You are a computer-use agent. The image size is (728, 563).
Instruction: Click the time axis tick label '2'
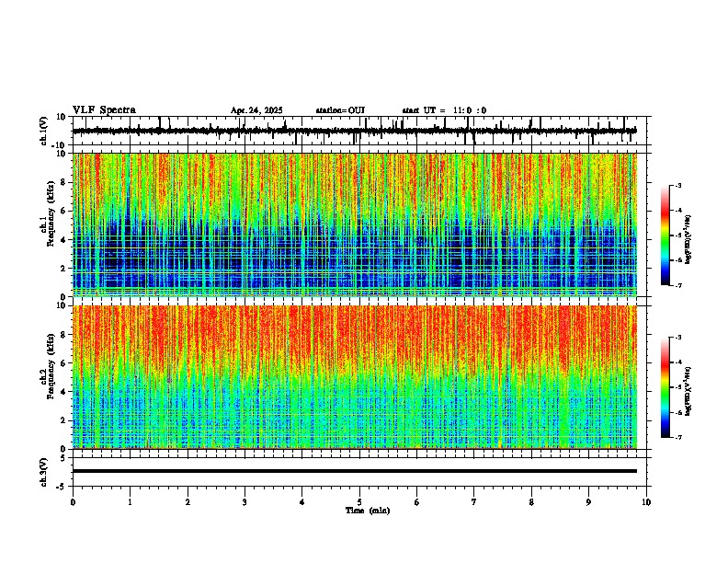tap(188, 502)
